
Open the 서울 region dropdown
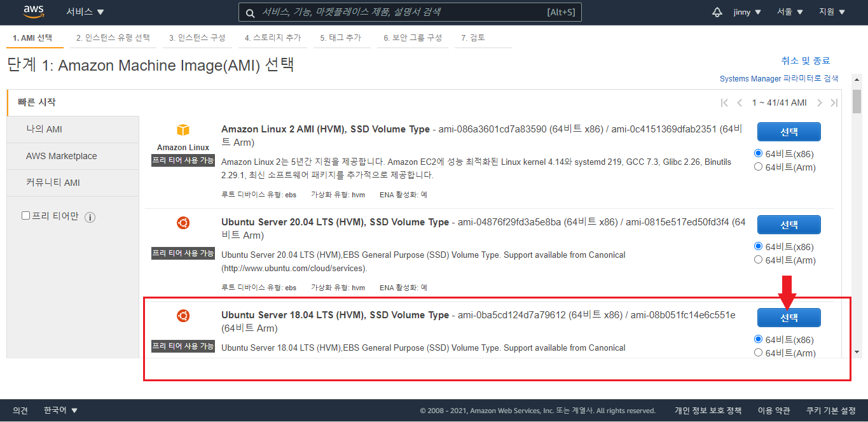(x=790, y=12)
